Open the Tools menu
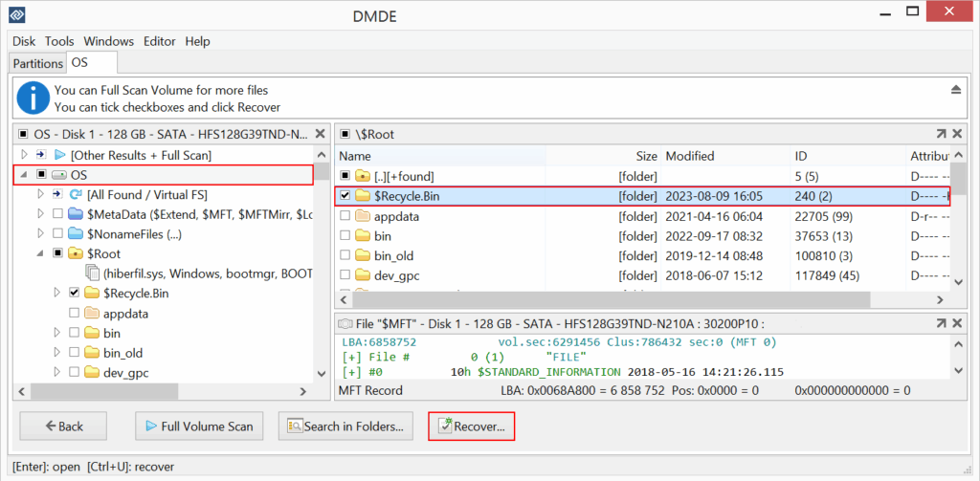 pyautogui.click(x=59, y=41)
